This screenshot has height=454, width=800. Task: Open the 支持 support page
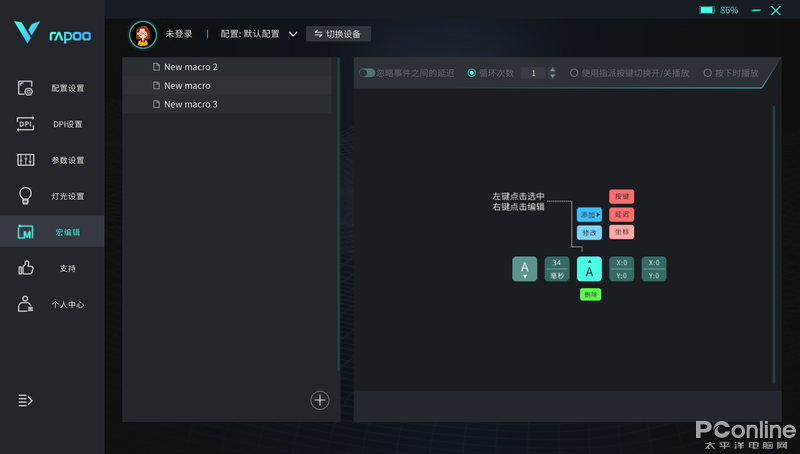pos(52,268)
